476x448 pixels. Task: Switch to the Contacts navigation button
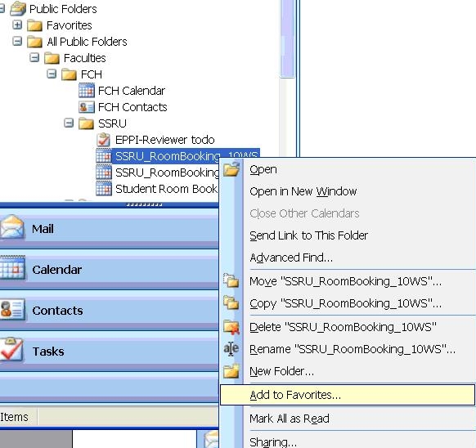click(109, 310)
